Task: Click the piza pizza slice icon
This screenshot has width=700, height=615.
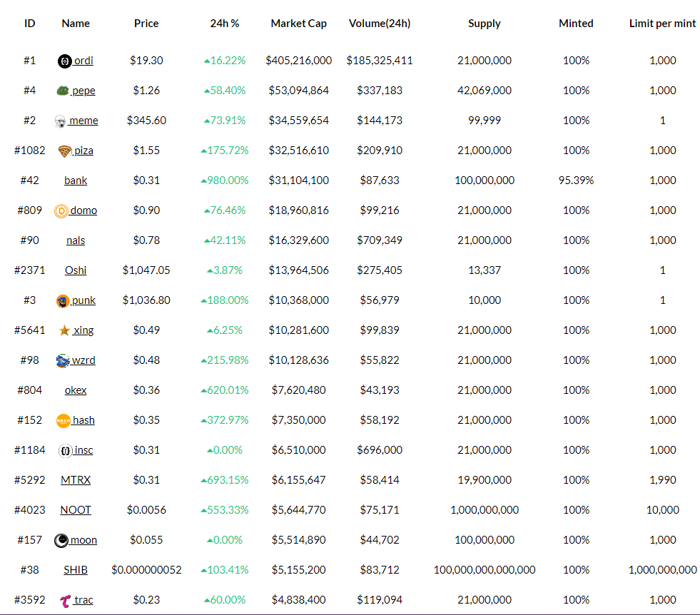Action: (65, 151)
